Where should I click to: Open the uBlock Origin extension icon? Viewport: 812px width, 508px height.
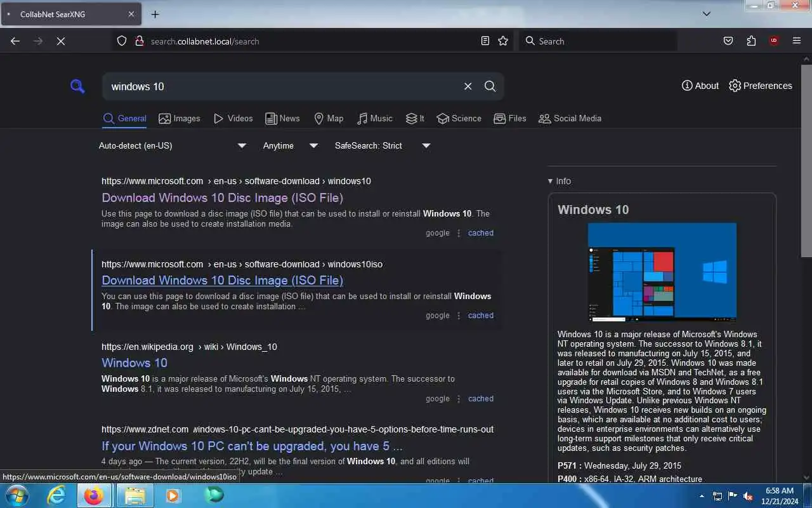pyautogui.click(x=773, y=41)
